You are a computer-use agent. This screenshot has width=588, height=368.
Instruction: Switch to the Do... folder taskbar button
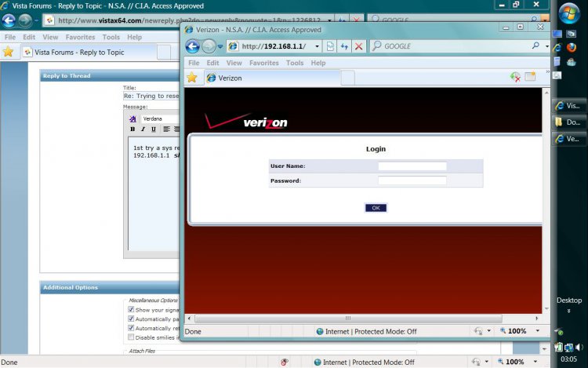(569, 122)
